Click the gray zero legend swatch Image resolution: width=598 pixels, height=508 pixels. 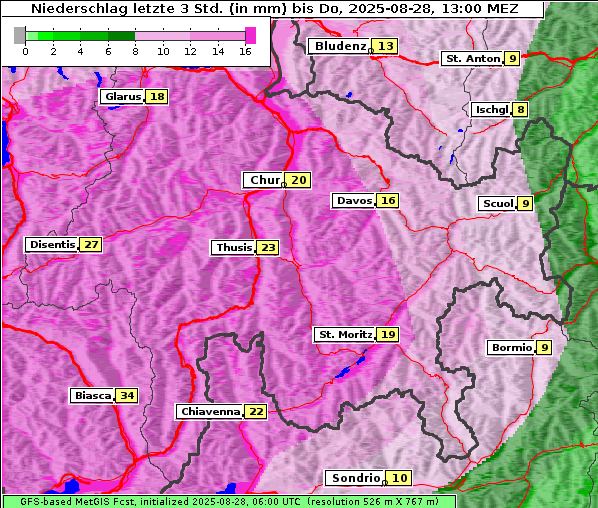click(19, 35)
